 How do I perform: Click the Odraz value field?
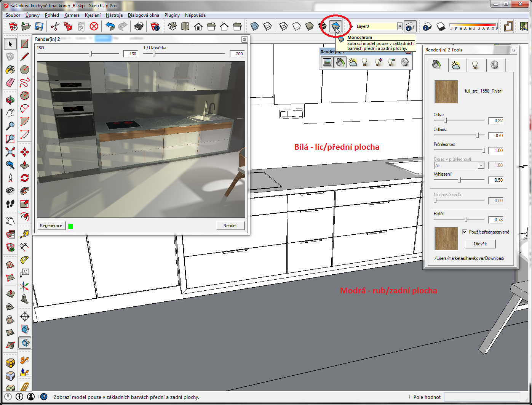tap(496, 121)
